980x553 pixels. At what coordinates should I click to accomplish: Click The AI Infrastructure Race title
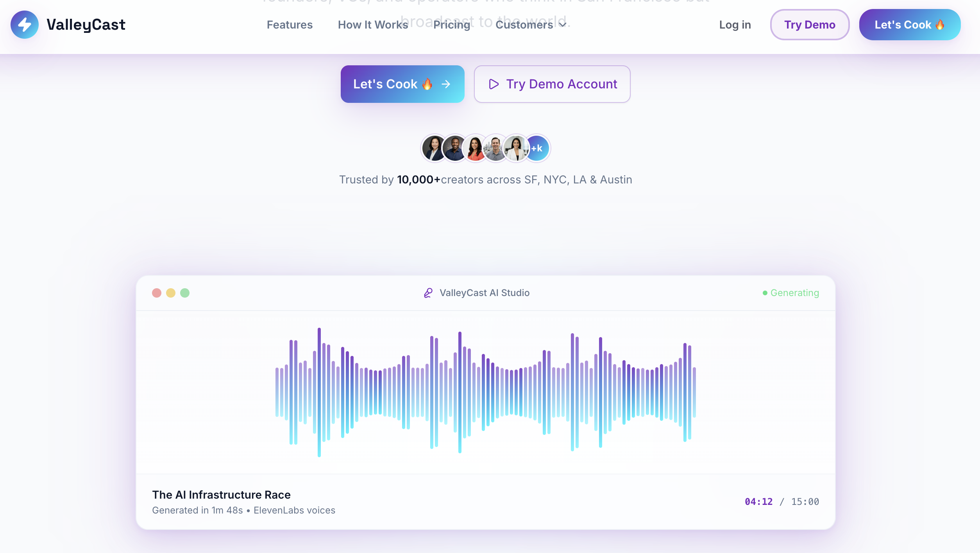coord(221,495)
